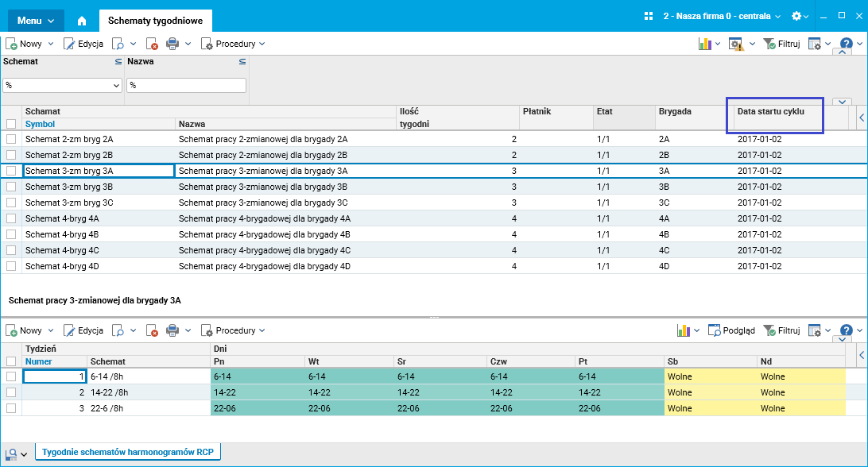Expand the Schemat filter combo box
The width and height of the screenshot is (868, 467).
click(x=116, y=85)
